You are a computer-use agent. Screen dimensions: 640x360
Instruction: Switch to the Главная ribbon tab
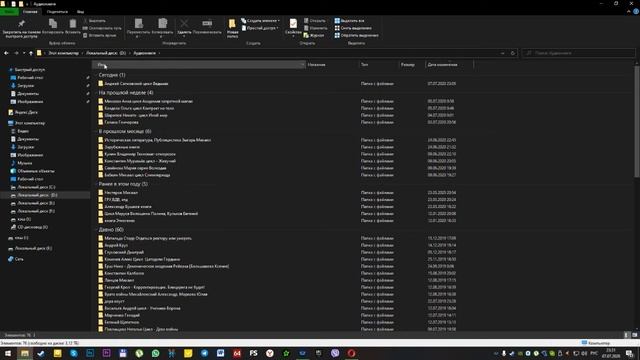coord(30,12)
